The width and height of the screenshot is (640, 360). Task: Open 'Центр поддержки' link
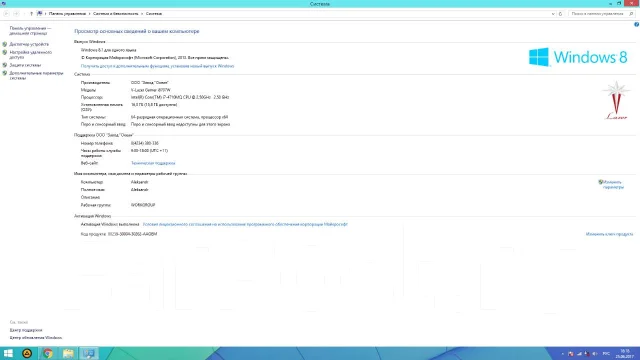[26, 330]
